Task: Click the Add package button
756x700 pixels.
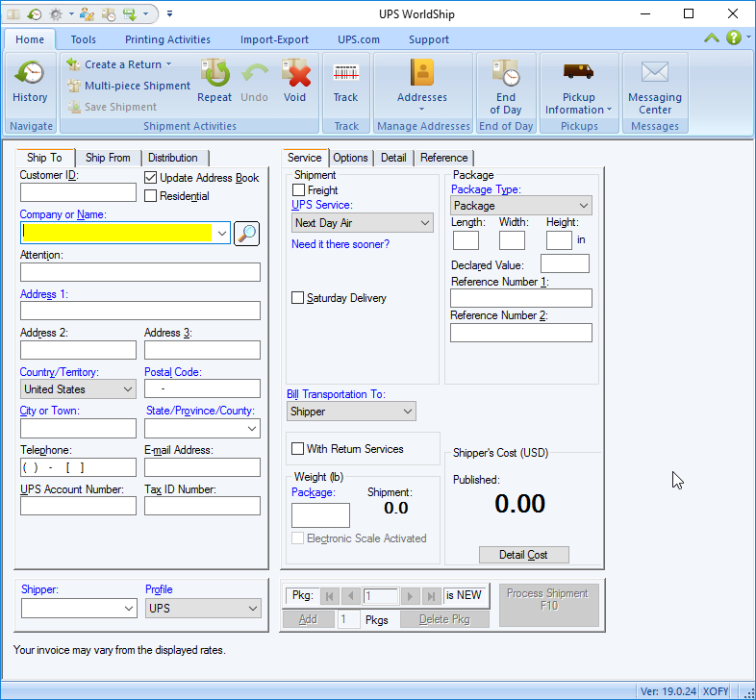Action: (x=308, y=619)
